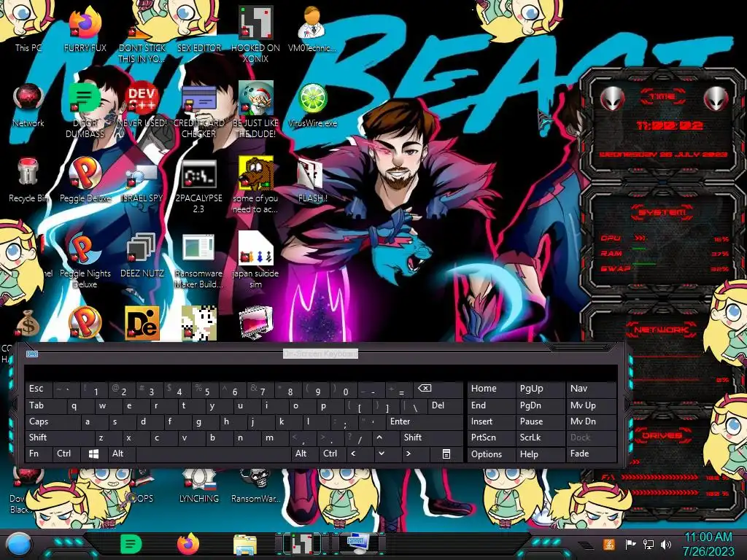Viewport: 747px width, 560px height.
Task: Toggle the Fn key on keyboard
Action: click(39, 454)
